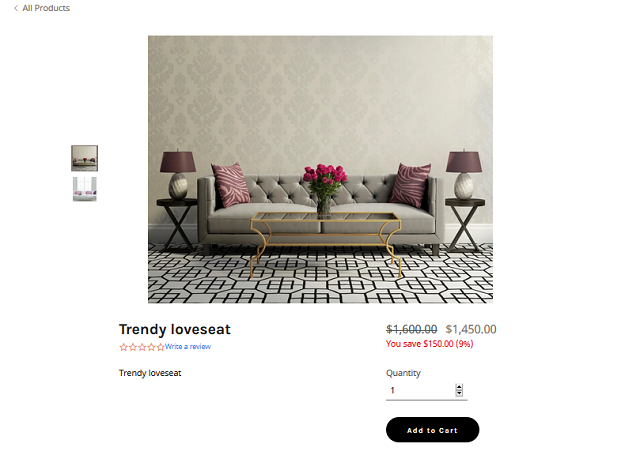Open the Write a review link
Screen dimensions: 640x470
coord(188,346)
